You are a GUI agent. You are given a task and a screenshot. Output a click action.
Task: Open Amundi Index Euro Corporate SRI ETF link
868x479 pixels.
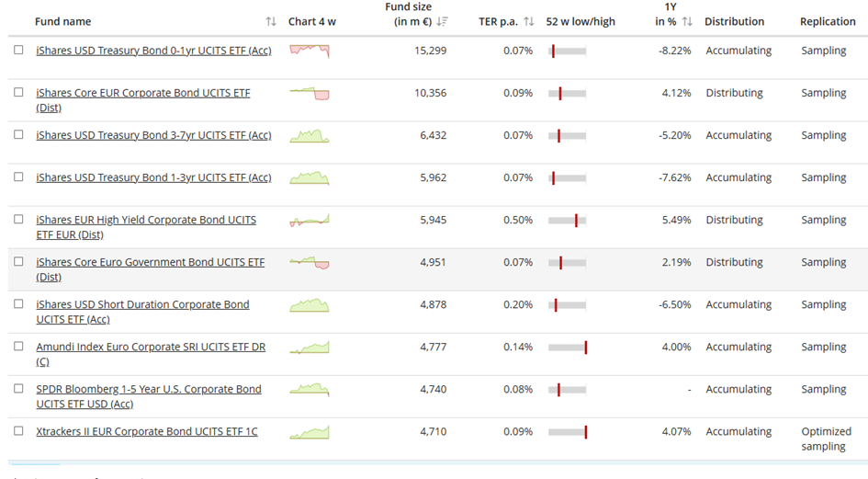151,348
